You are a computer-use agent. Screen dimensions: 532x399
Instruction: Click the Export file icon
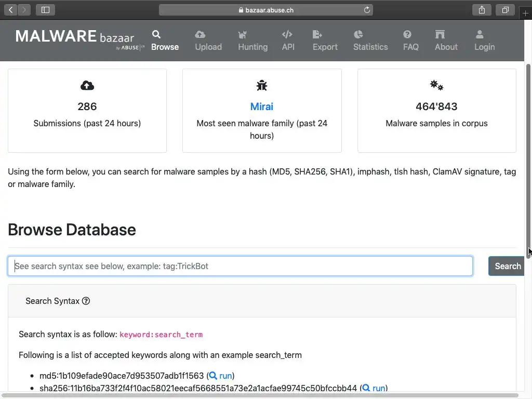point(317,35)
